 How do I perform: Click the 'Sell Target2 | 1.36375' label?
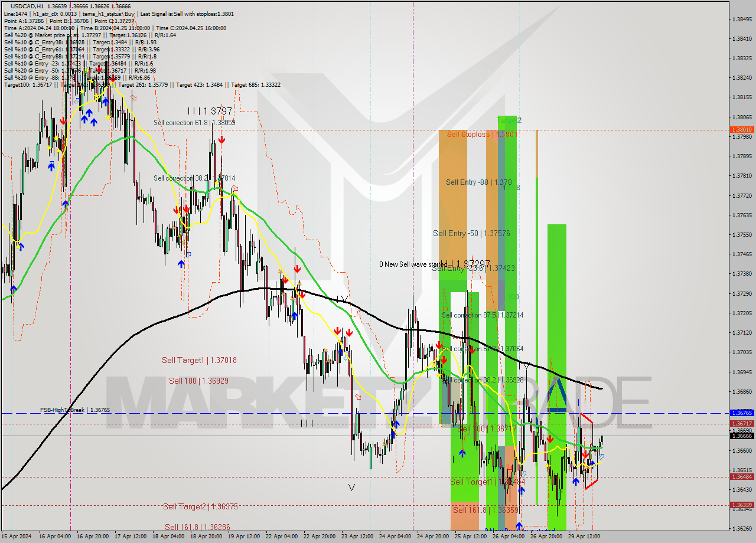click(200, 506)
